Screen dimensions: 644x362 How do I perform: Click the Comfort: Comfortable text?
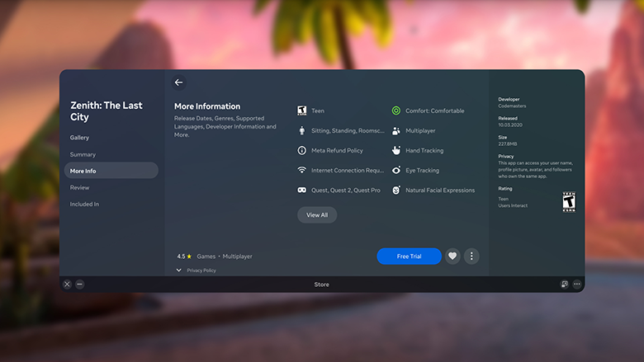pyautogui.click(x=435, y=110)
